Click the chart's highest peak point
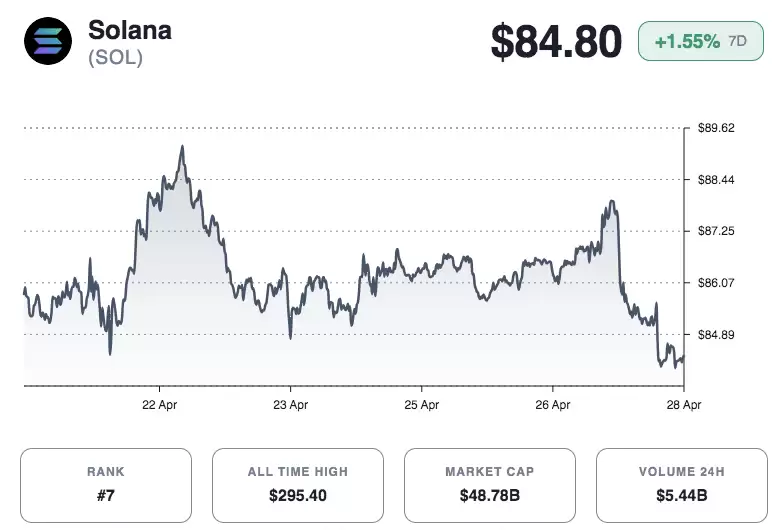This screenshot has width=782, height=530. coord(182,147)
